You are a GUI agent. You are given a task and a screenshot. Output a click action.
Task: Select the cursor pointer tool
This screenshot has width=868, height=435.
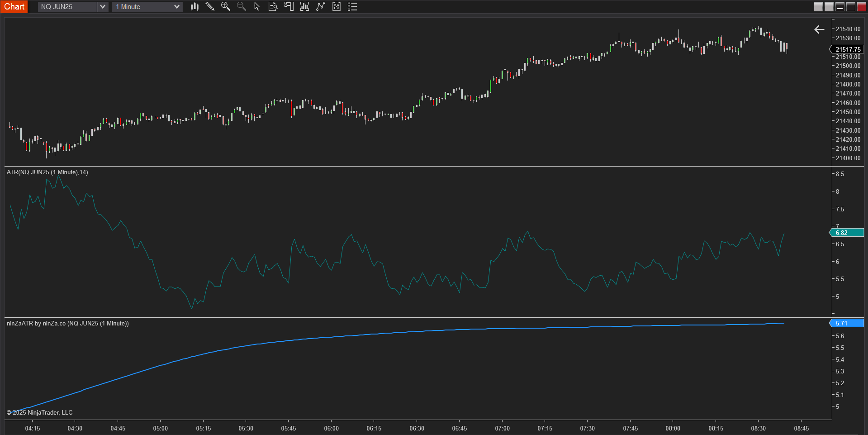(257, 6)
